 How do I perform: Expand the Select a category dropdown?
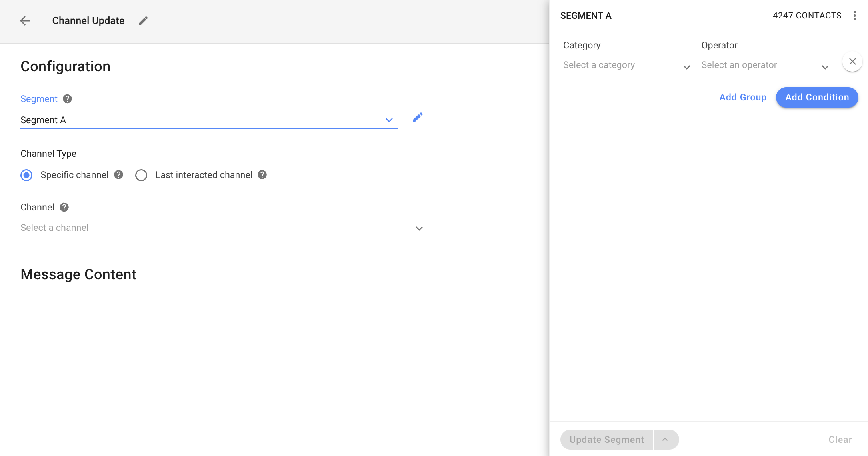coord(625,65)
